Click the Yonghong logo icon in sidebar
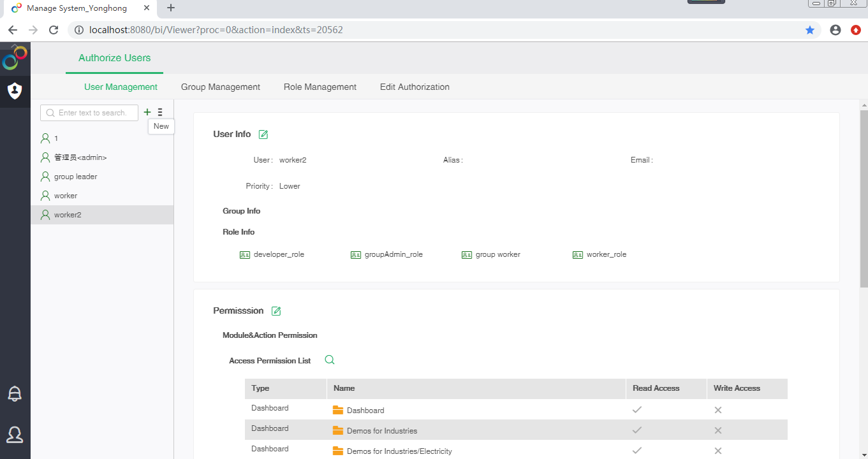 click(x=15, y=58)
